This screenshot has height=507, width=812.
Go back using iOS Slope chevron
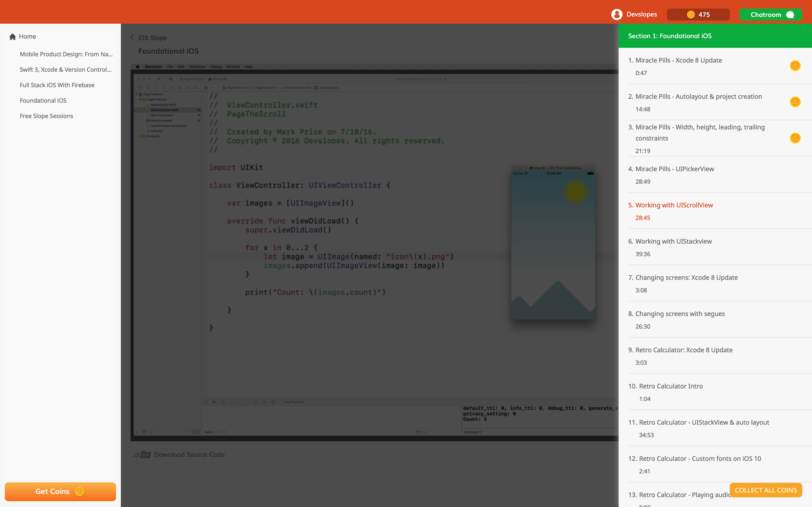[x=133, y=38]
